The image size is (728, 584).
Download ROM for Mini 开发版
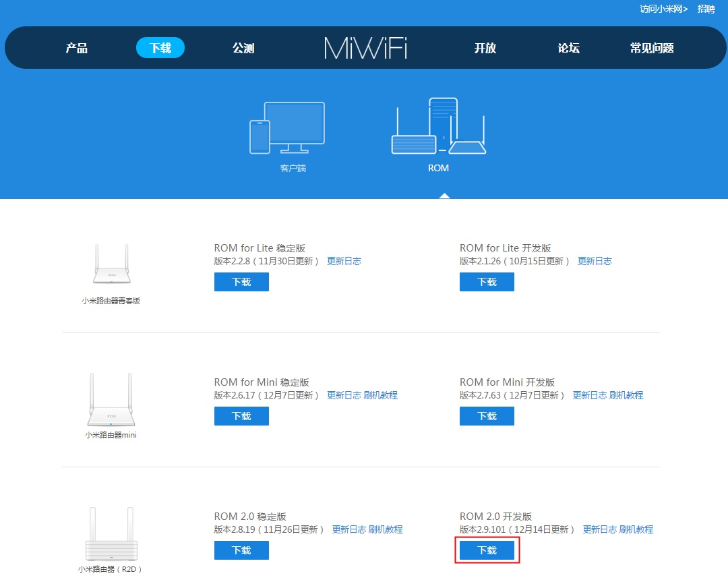click(x=487, y=416)
